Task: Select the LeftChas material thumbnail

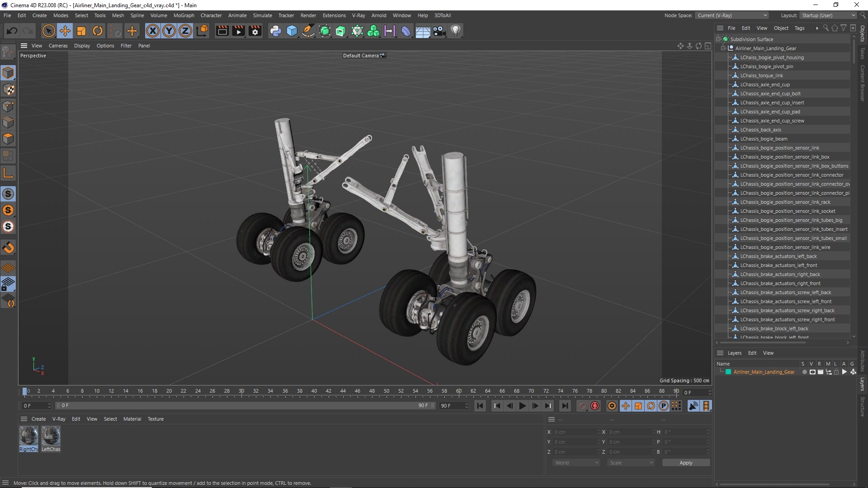Action: pos(51,438)
